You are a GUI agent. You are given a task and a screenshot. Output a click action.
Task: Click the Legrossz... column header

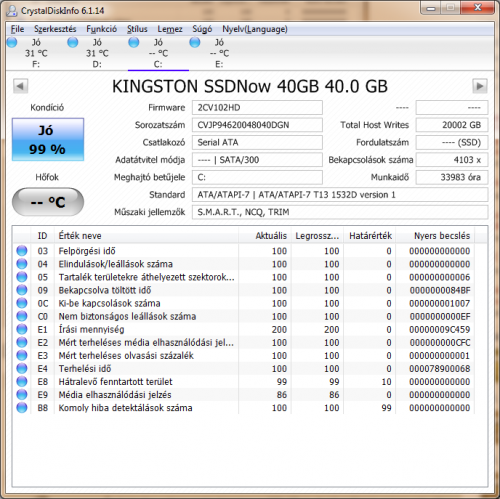317,236
